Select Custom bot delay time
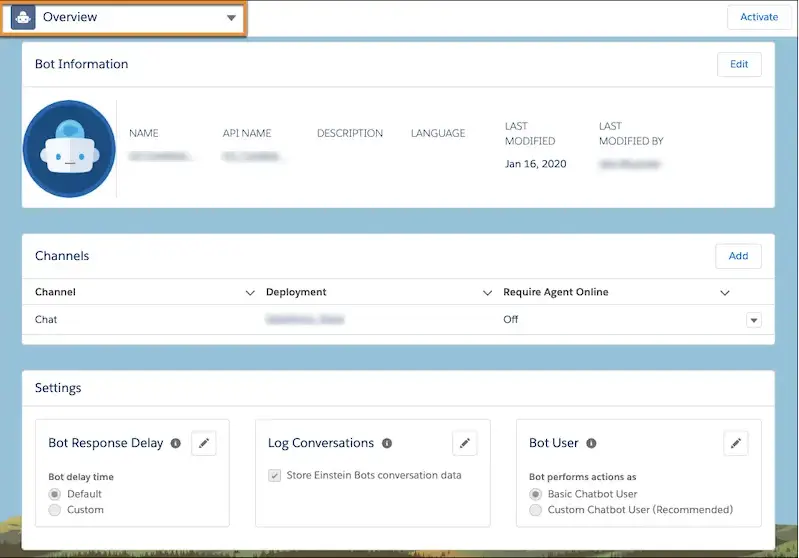The height and width of the screenshot is (558, 799). [x=55, y=510]
